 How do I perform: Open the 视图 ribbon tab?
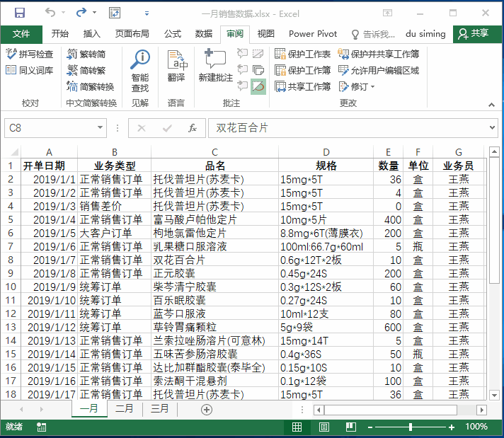(x=266, y=34)
